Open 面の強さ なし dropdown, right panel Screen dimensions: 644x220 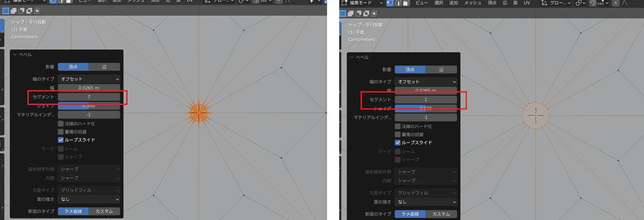(426, 201)
